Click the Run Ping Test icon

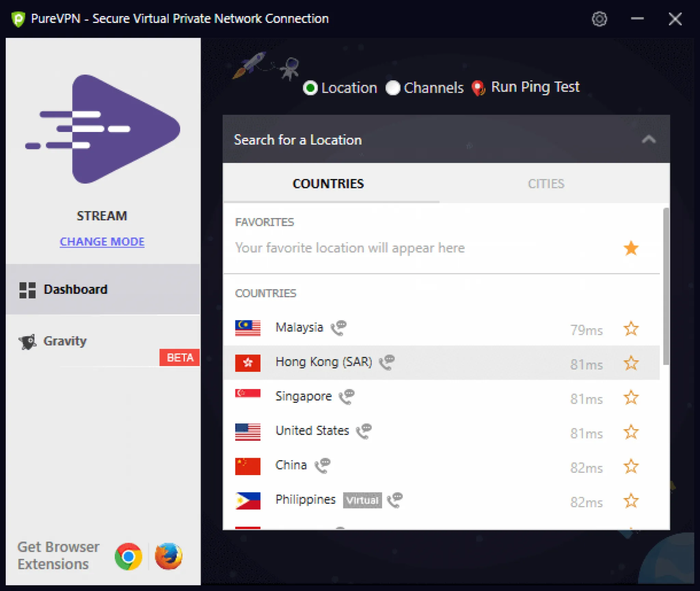[479, 88]
